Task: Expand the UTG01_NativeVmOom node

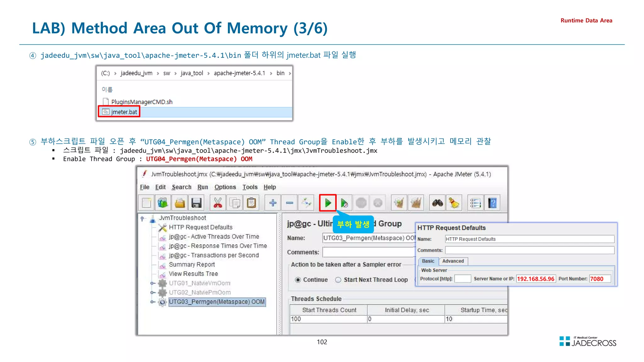Action: (x=153, y=283)
